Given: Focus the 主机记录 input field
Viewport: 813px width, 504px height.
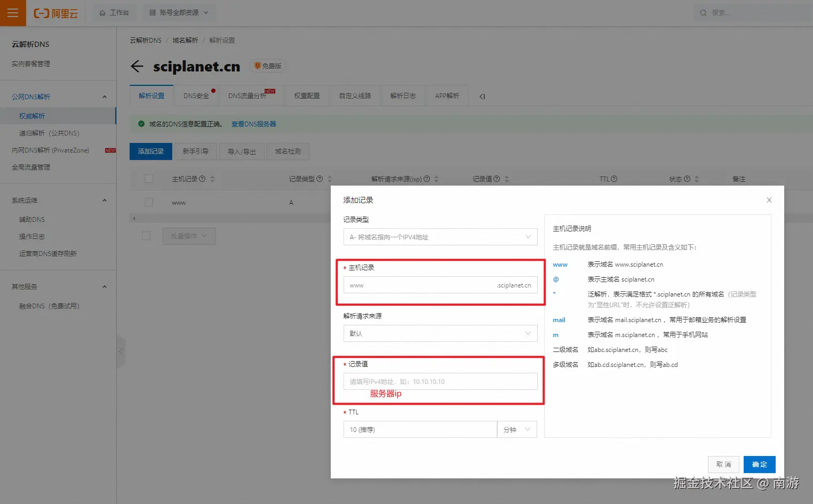Looking at the screenshot, I should pos(441,285).
